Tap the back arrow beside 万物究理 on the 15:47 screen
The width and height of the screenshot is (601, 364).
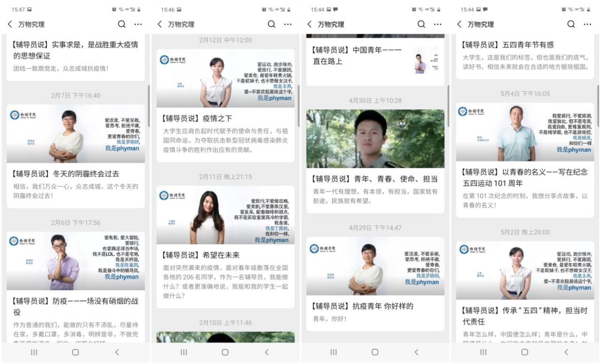pos(10,24)
